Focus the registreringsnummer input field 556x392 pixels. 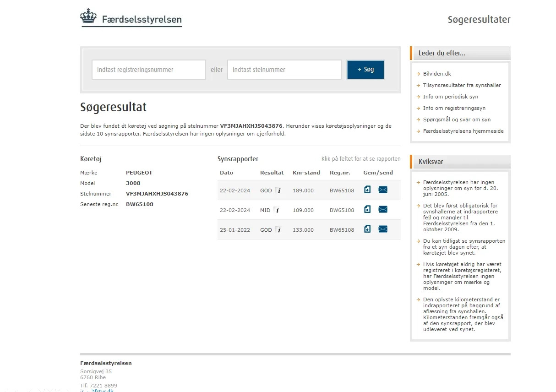[149, 70]
